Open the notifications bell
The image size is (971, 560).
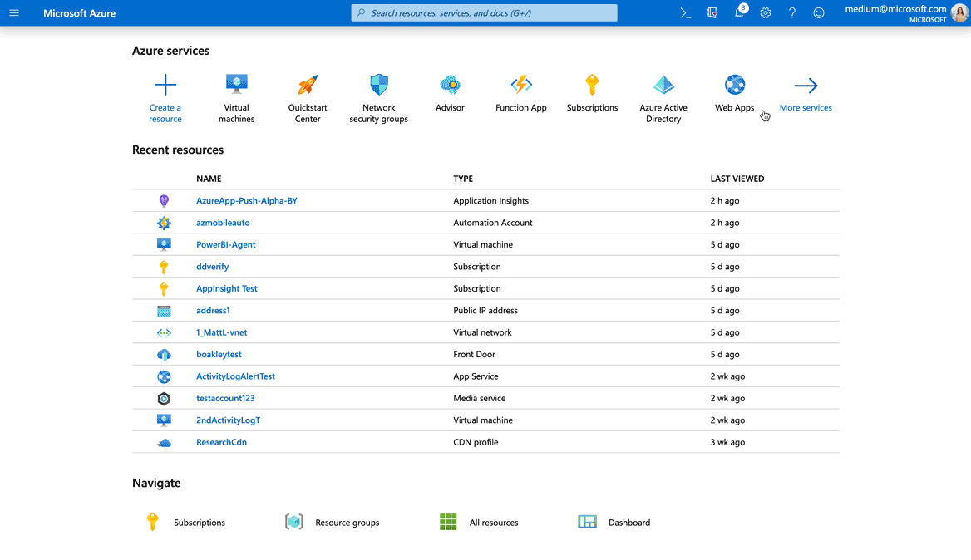coord(739,13)
